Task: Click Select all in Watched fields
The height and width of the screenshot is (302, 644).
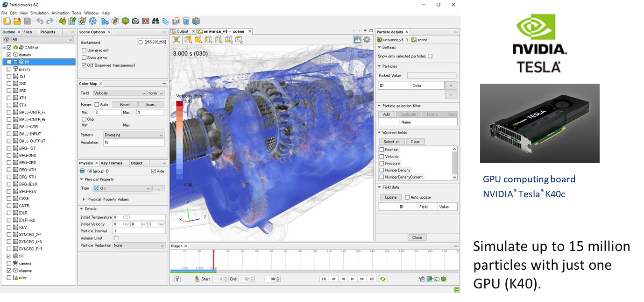Action: (391, 142)
